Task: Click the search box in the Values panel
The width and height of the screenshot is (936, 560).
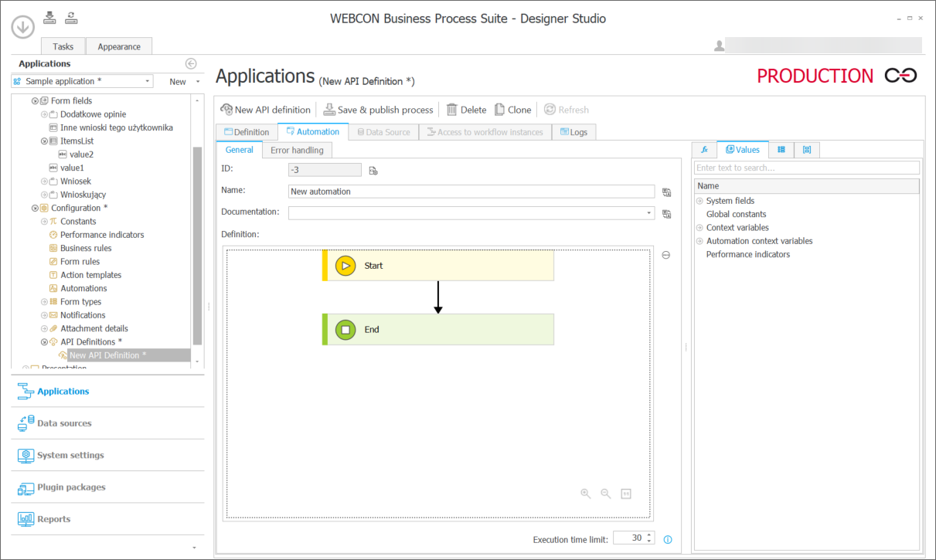Action: pyautogui.click(x=807, y=168)
